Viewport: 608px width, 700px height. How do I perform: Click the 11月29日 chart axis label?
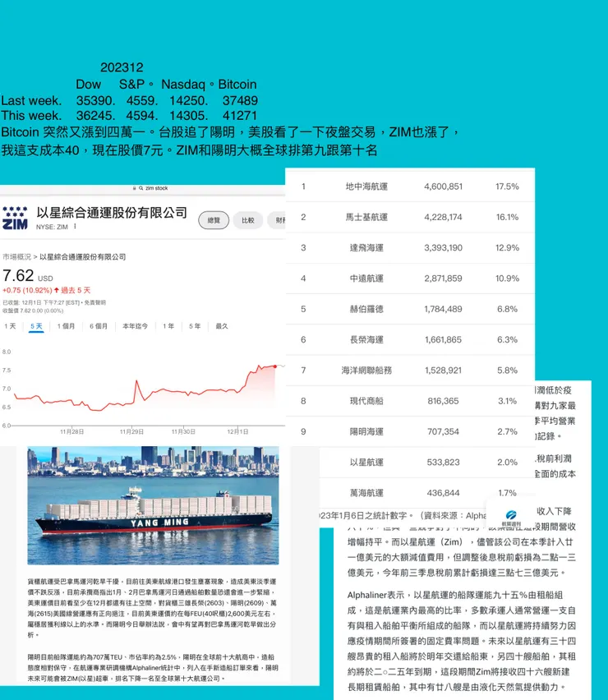(131, 431)
